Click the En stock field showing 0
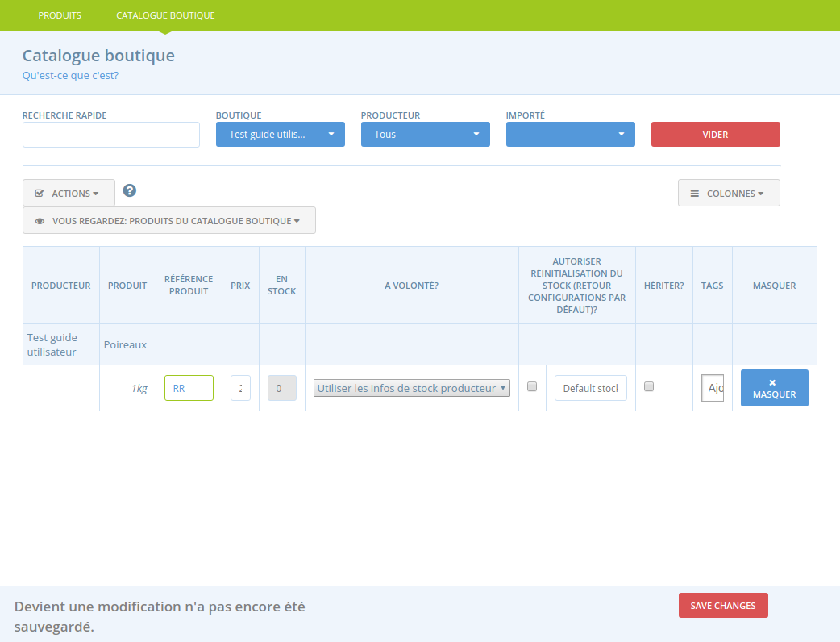Screen dimensions: 840x642 point(282,388)
